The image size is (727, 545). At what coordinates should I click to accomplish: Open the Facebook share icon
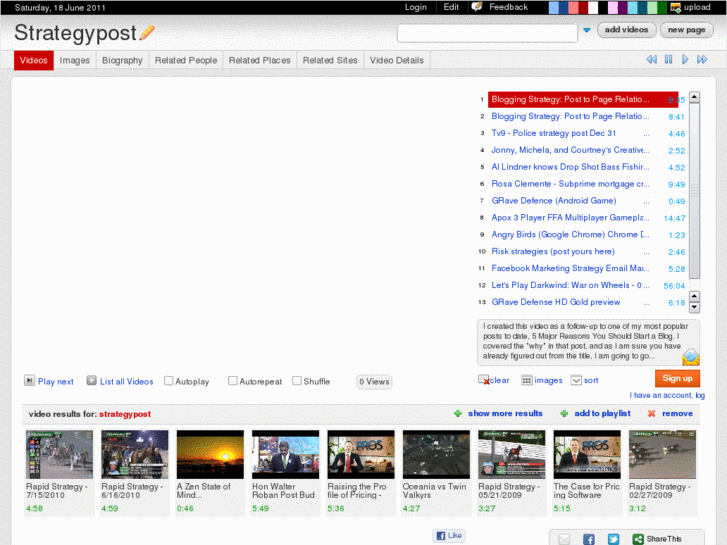pyautogui.click(x=588, y=539)
